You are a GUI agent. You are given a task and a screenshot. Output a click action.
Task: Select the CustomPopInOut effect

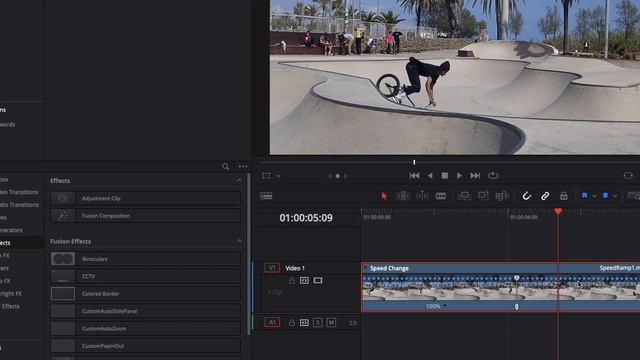pos(146,346)
